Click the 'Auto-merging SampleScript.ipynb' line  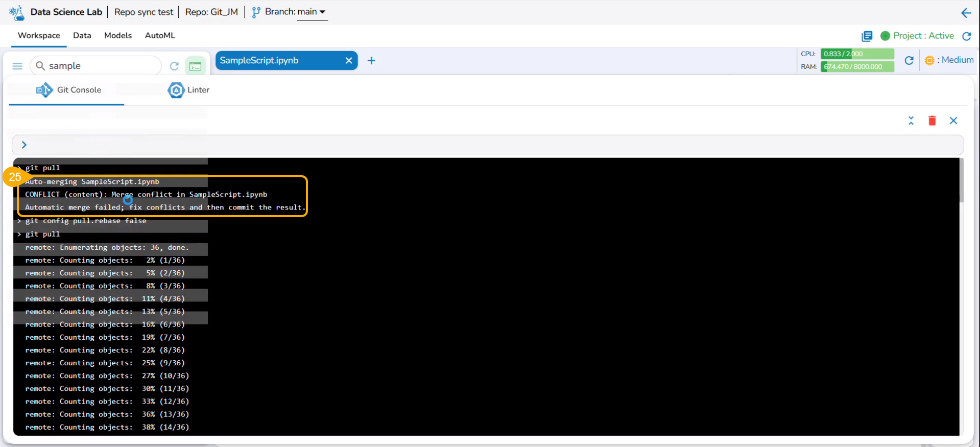[x=92, y=181]
